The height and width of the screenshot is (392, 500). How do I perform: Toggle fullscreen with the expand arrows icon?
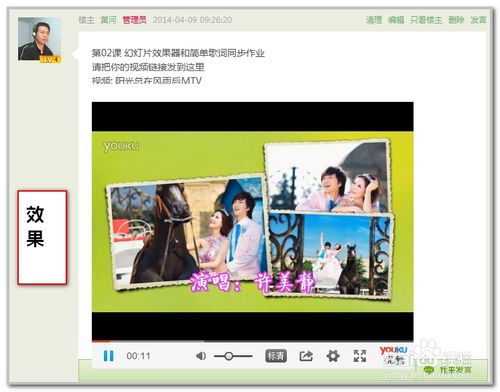coord(360,356)
